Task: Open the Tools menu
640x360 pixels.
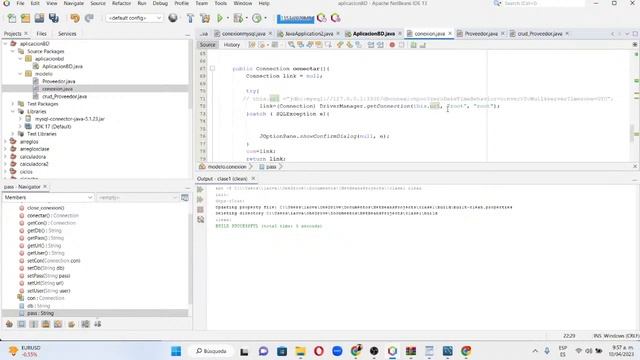Action: pos(220,3)
